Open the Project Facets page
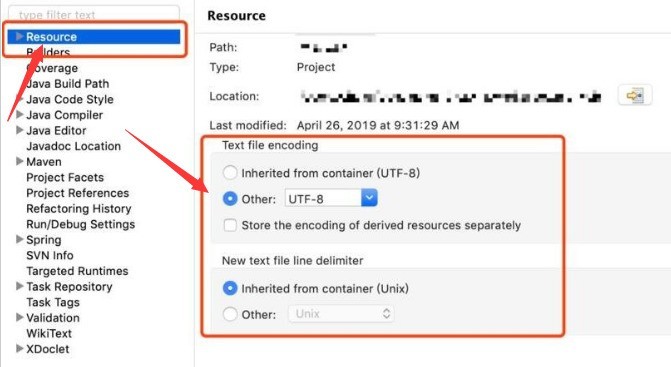Image resolution: width=671 pixels, height=367 pixels. (65, 178)
